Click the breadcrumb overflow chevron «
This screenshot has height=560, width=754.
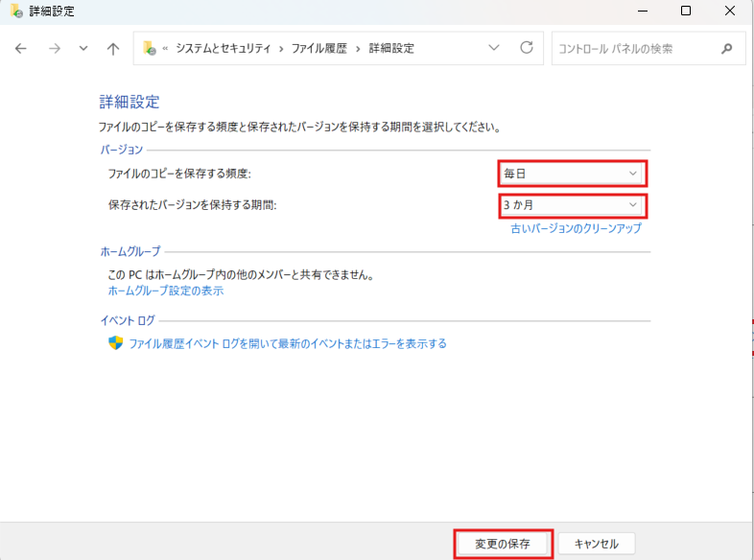[x=165, y=49]
